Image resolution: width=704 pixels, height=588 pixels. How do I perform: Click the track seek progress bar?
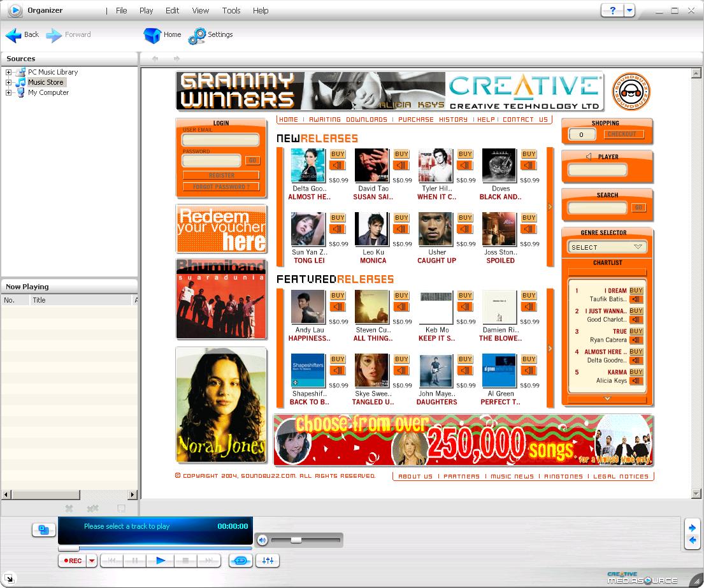pos(155,549)
